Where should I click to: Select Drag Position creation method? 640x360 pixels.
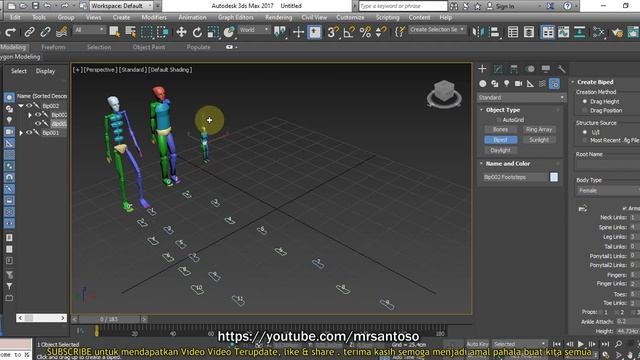(x=584, y=111)
